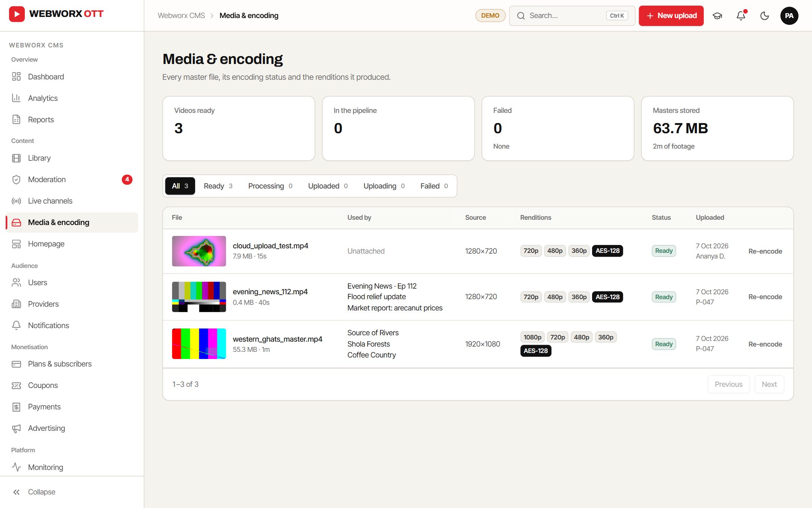Re-encode evening_news_112.mp4
812x508 pixels.
point(765,297)
